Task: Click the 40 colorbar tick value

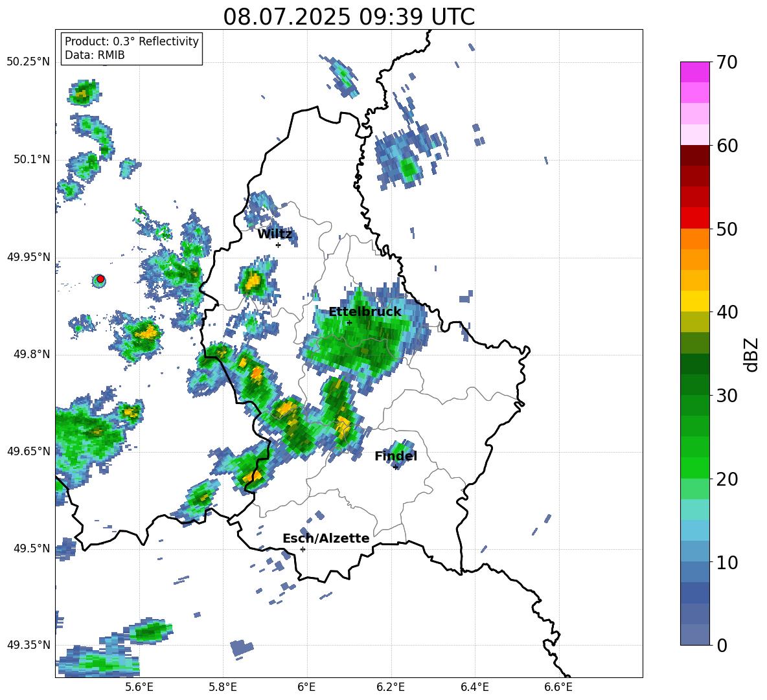Action: 727,312
